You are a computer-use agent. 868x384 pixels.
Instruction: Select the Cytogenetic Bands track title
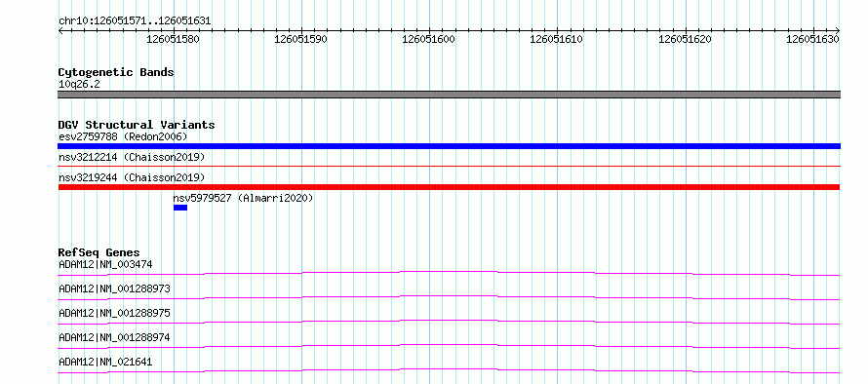coord(116,72)
